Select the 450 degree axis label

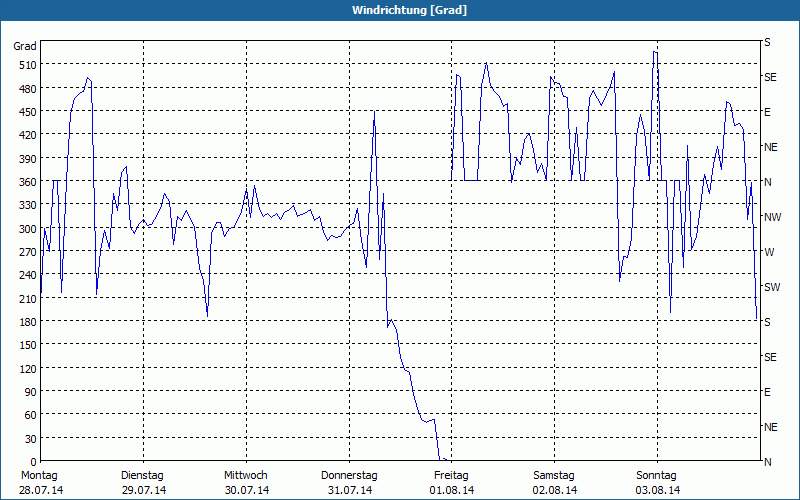[x=28, y=112]
